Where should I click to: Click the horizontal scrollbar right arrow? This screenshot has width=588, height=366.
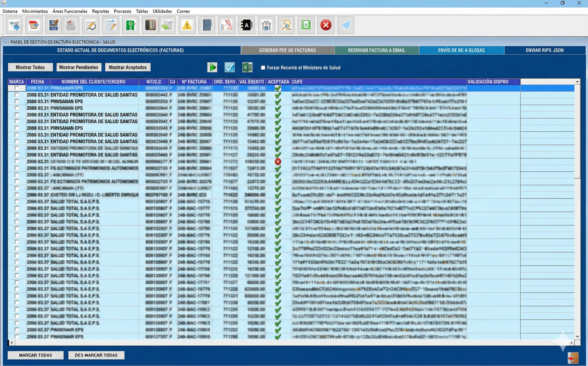[x=571, y=343]
